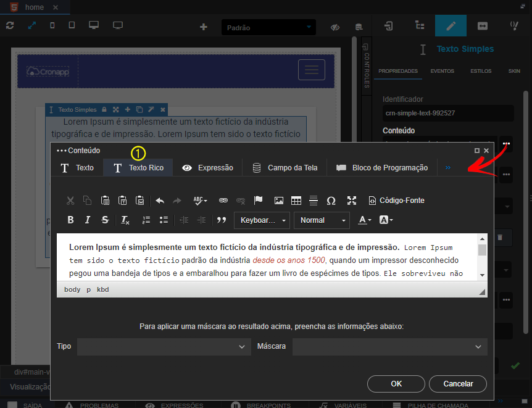
Task: Open the EVENTOS properties tab
Action: (442, 71)
